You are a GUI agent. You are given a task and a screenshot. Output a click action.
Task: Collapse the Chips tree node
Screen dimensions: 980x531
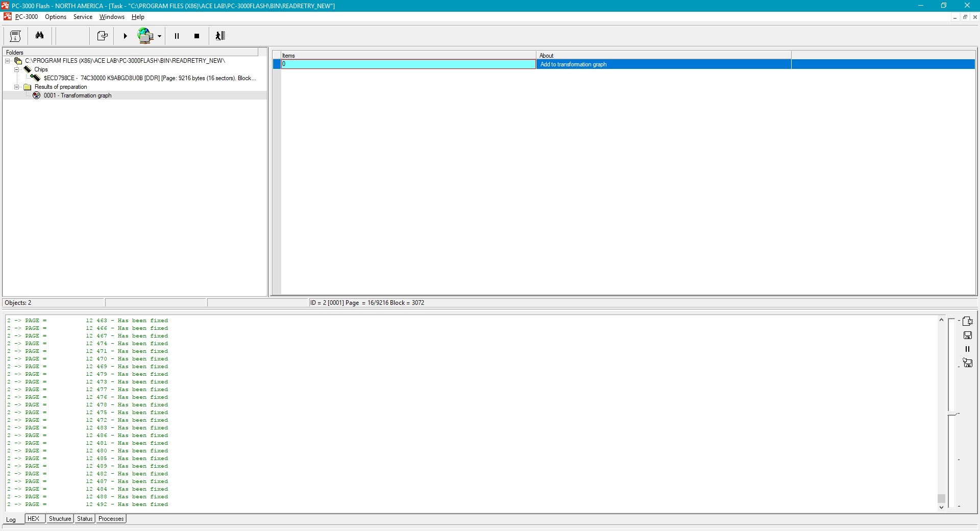(17, 69)
